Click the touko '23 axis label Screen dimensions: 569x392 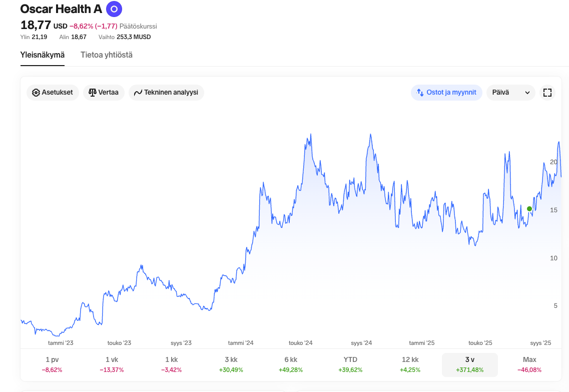120,343
